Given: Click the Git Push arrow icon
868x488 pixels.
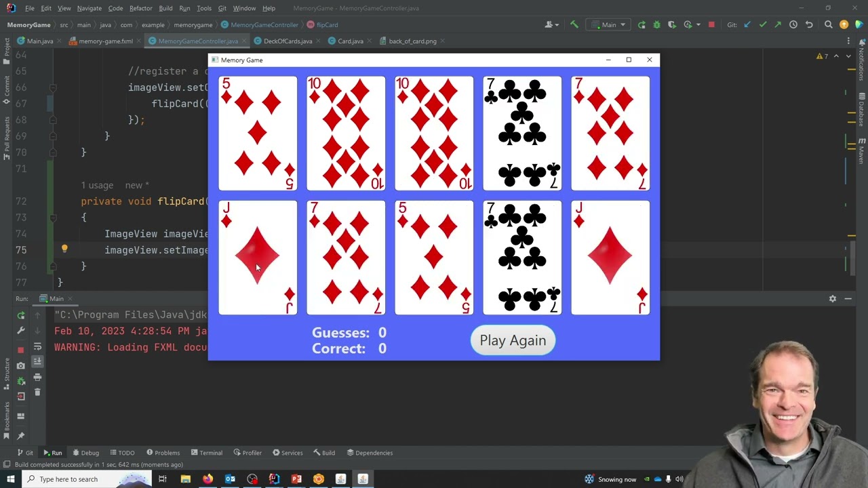Looking at the screenshot, I should pos(778,25).
